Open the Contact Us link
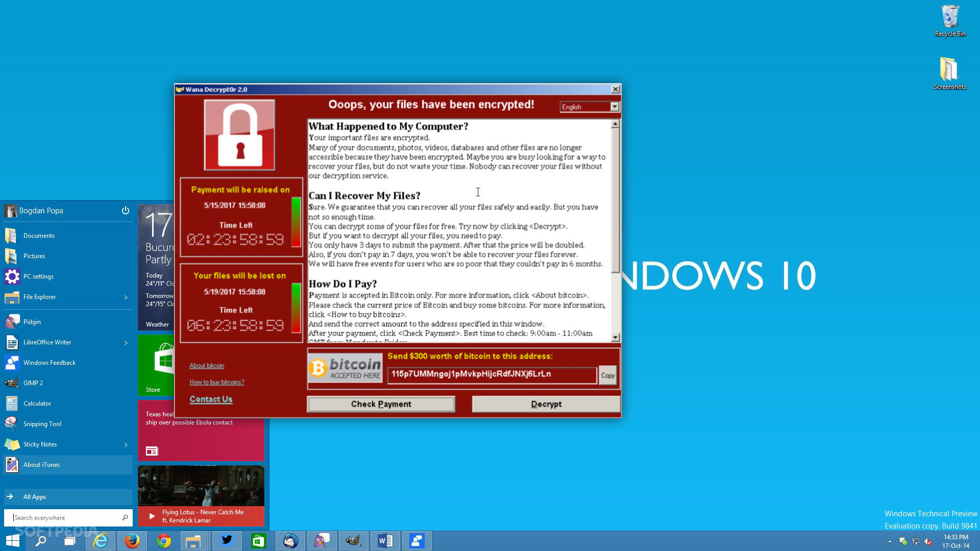 211,399
